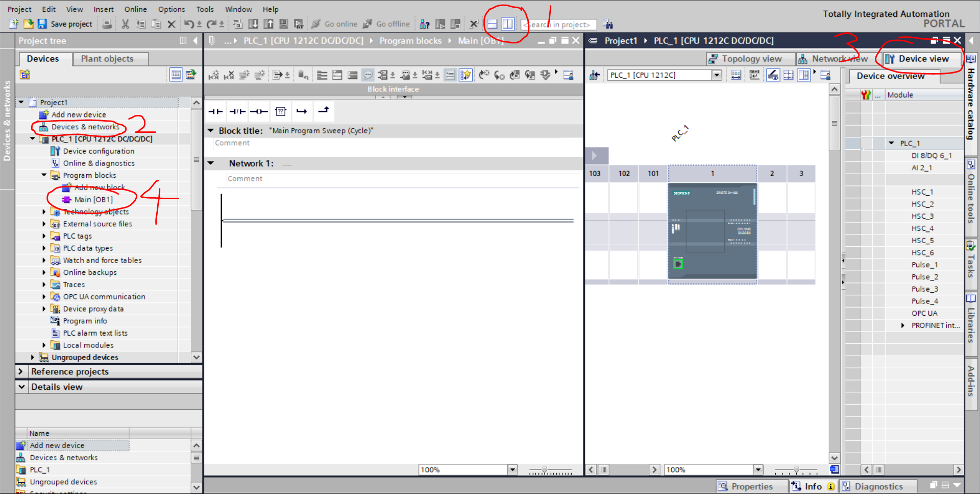Click the Search in project field

[559, 25]
